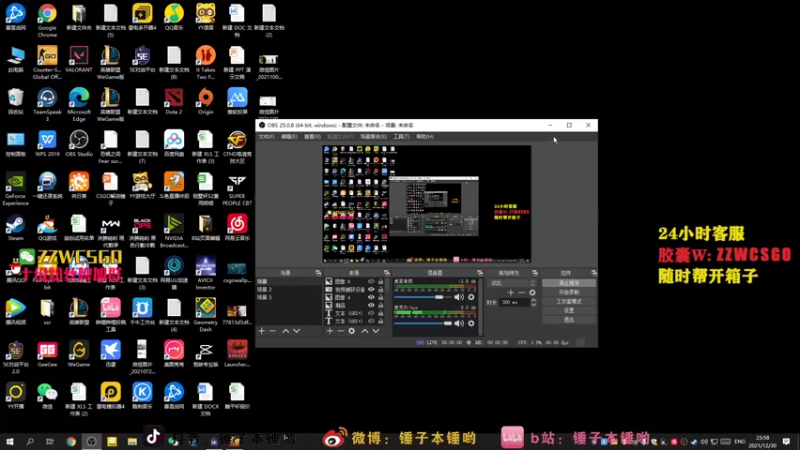
Task: Click 设置 settings button in Controls
Action: pos(569,310)
